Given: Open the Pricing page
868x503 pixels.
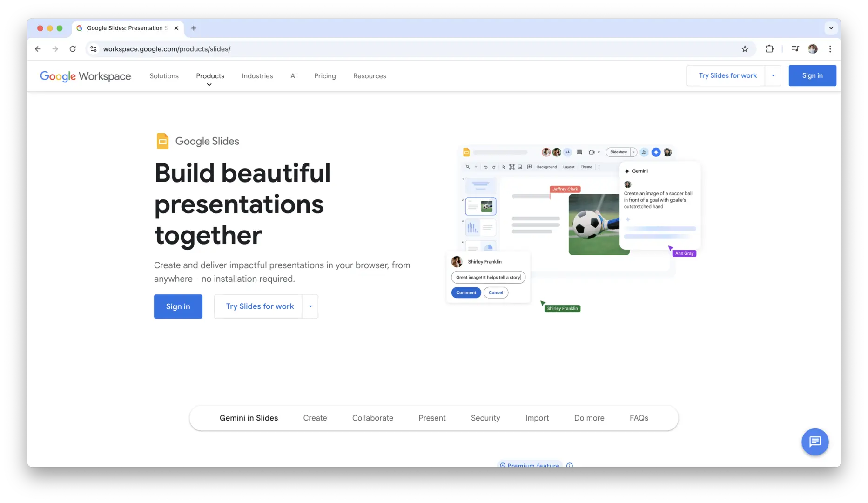Looking at the screenshot, I should tap(325, 76).
